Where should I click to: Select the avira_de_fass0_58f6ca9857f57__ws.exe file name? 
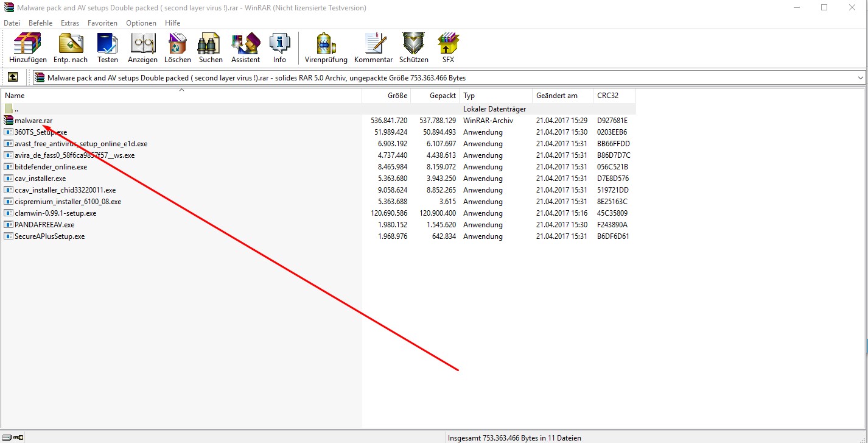point(75,155)
